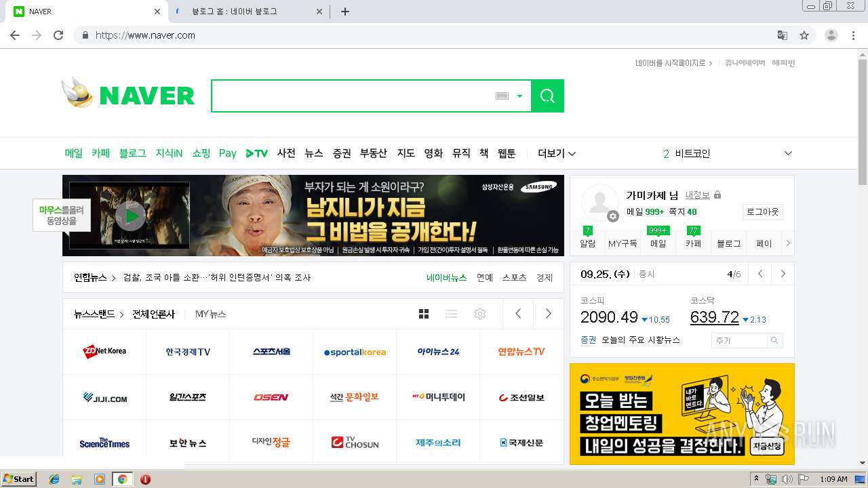Bookmark this page with the star icon
Image resolution: width=868 pixels, height=488 pixels.
(x=804, y=35)
